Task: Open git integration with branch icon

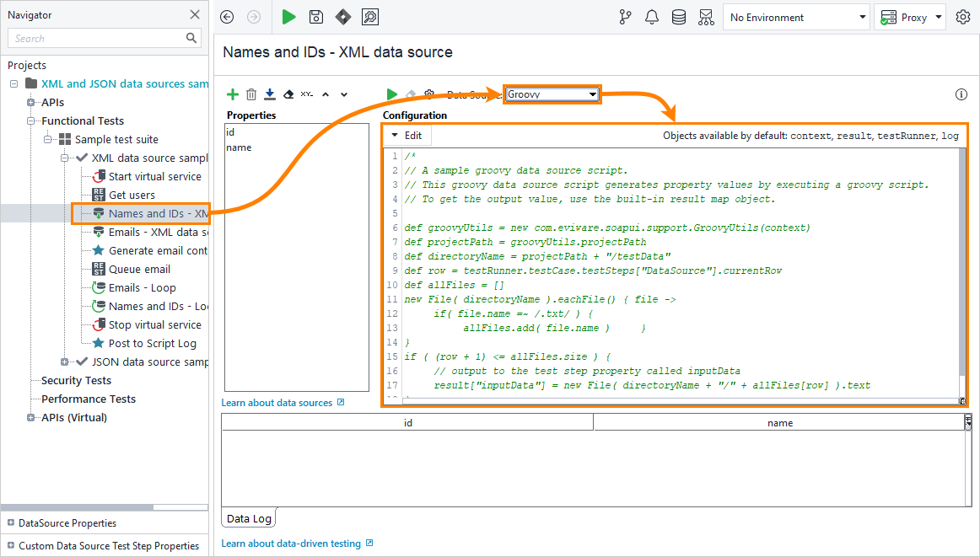Action: [625, 17]
